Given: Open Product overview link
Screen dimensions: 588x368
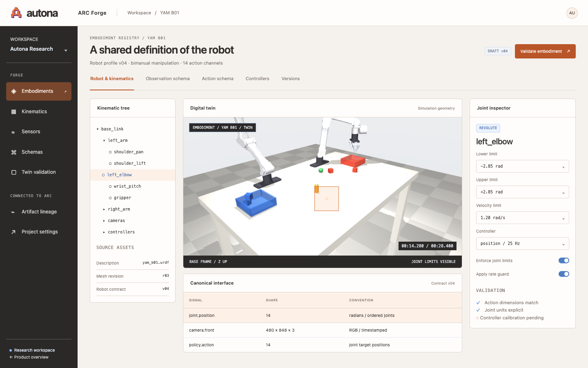Looking at the screenshot, I should coord(29,357).
